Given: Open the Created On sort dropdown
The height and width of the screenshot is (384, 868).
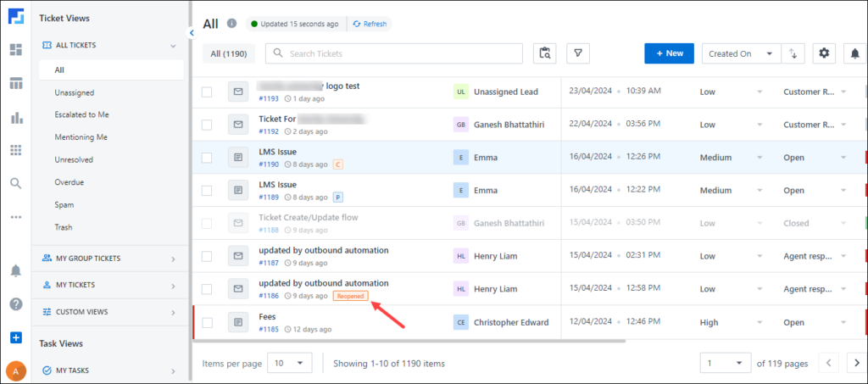Looking at the screenshot, I should tap(741, 53).
